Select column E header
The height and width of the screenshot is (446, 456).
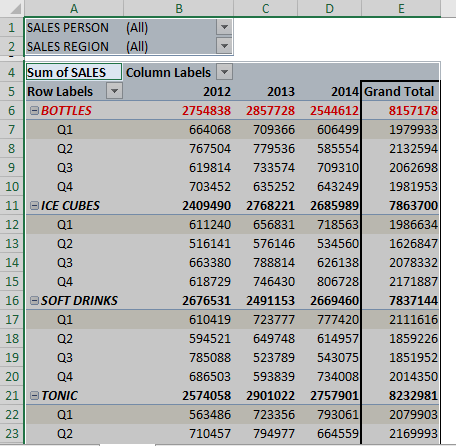click(401, 8)
